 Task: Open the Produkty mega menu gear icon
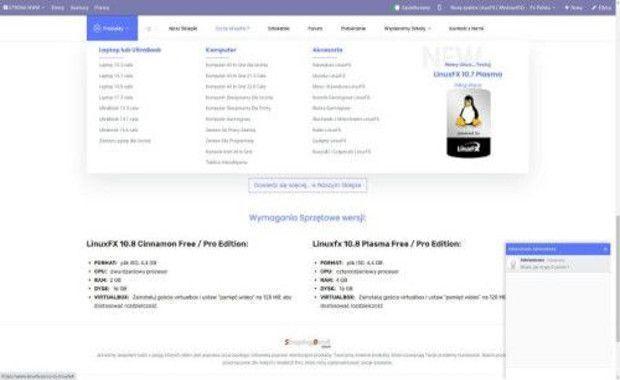tap(97, 28)
